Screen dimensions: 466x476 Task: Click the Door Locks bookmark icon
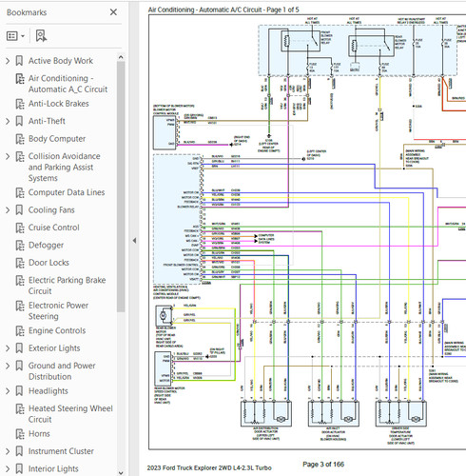tap(20, 263)
